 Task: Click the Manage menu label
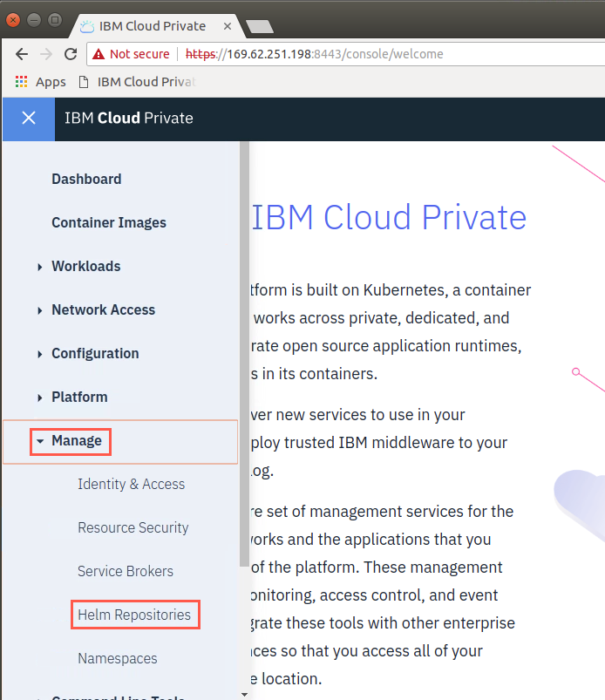[x=77, y=440]
